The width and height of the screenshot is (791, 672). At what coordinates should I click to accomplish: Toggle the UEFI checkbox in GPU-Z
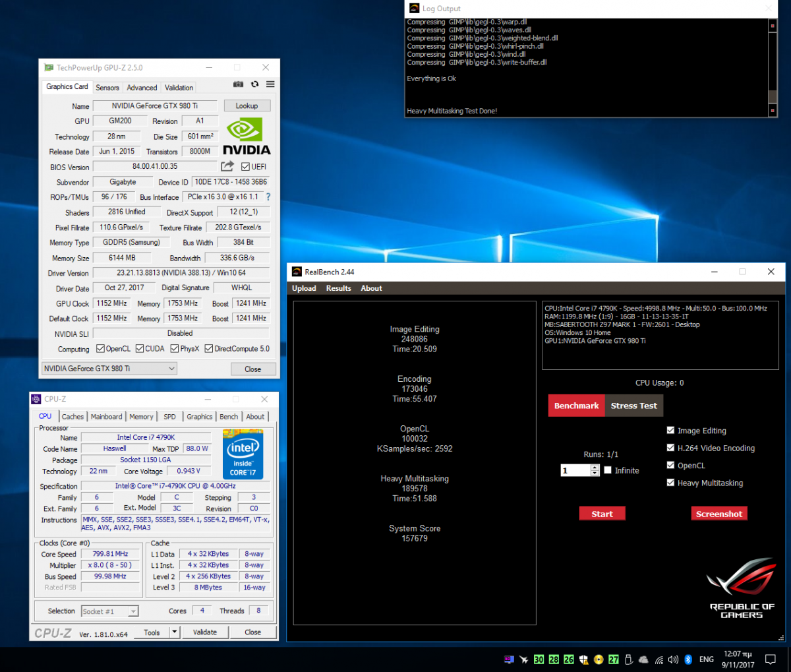coord(245,167)
